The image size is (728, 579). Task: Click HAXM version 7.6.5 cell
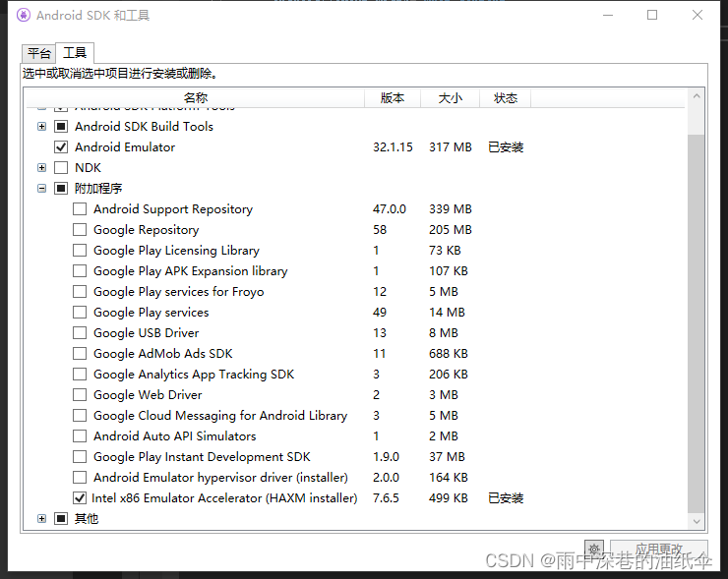pos(386,497)
